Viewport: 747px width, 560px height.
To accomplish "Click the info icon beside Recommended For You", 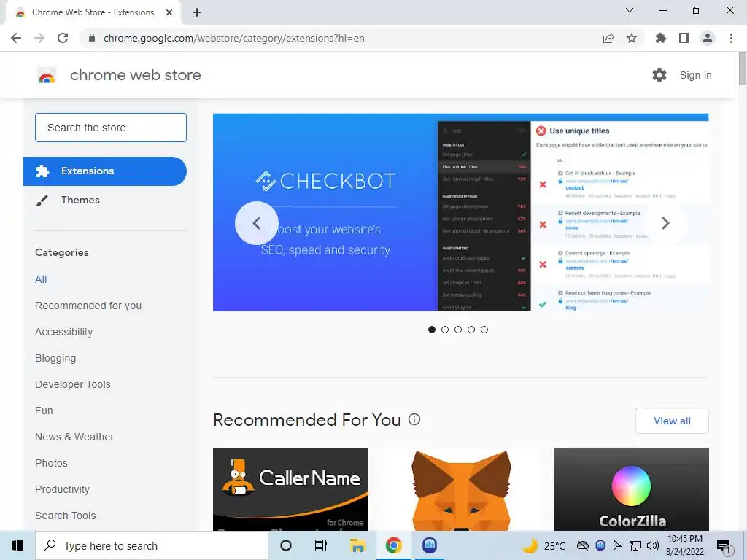I will click(414, 419).
